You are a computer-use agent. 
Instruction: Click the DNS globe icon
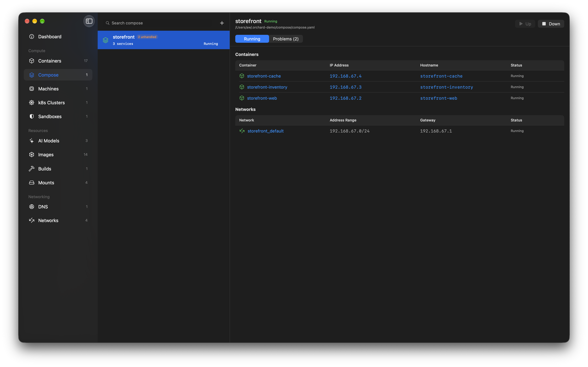(x=32, y=207)
